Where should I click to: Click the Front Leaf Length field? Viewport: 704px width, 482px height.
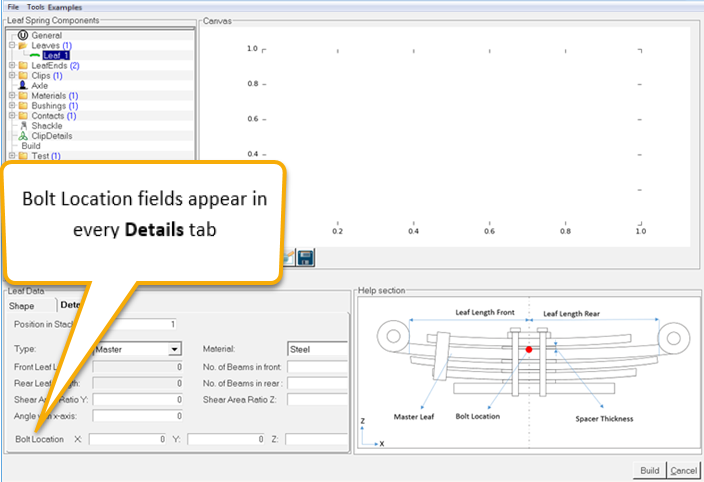[x=137, y=367]
